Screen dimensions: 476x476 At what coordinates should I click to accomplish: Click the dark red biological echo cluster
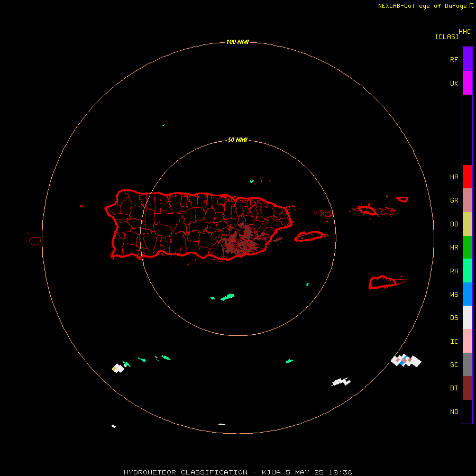pyautogui.click(x=242, y=239)
